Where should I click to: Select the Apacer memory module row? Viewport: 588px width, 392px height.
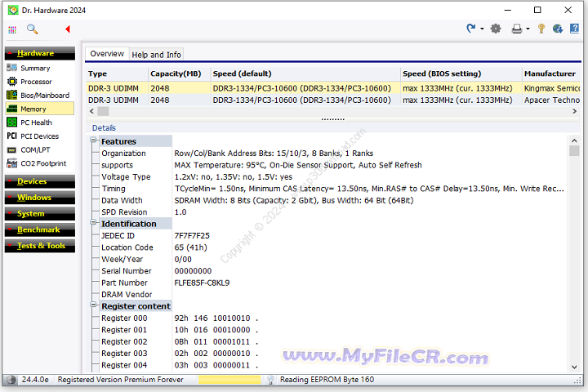[333, 100]
